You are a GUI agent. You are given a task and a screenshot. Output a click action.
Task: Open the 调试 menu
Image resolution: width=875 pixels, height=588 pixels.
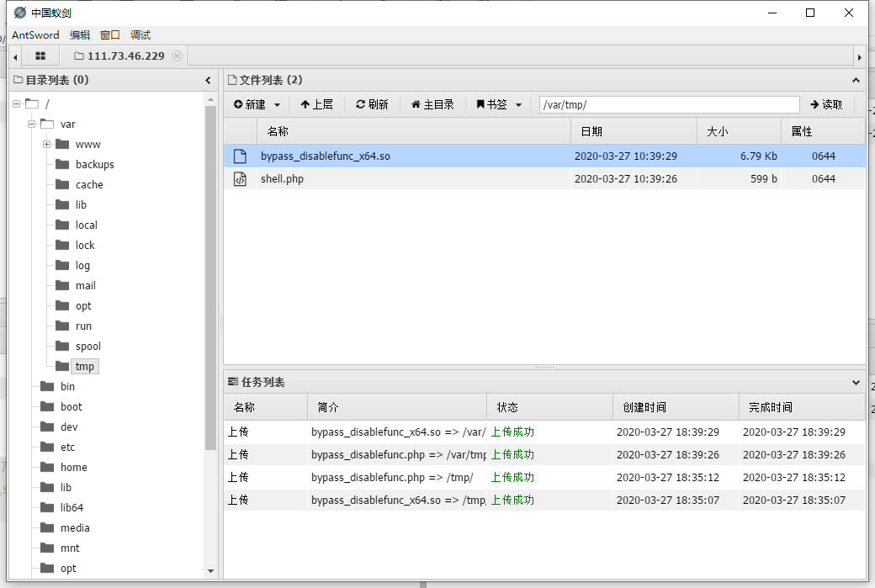point(139,34)
